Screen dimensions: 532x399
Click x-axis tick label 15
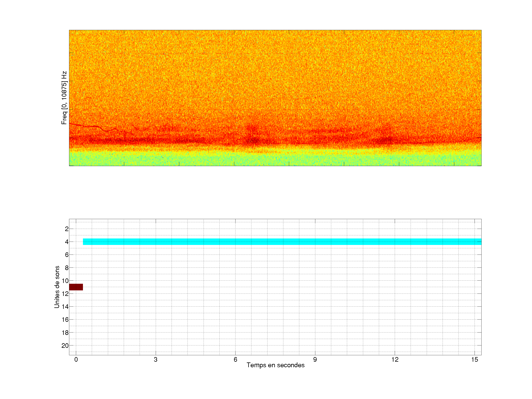[474, 359]
